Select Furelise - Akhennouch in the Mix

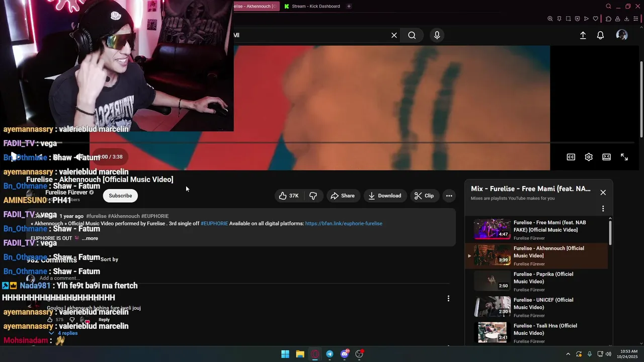pos(536,256)
